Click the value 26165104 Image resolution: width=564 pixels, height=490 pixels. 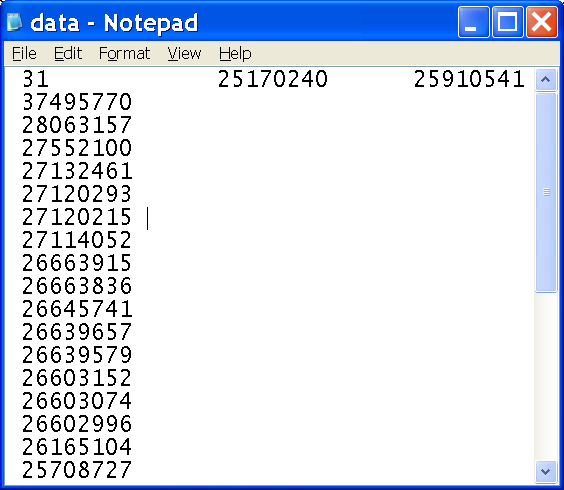click(77, 447)
